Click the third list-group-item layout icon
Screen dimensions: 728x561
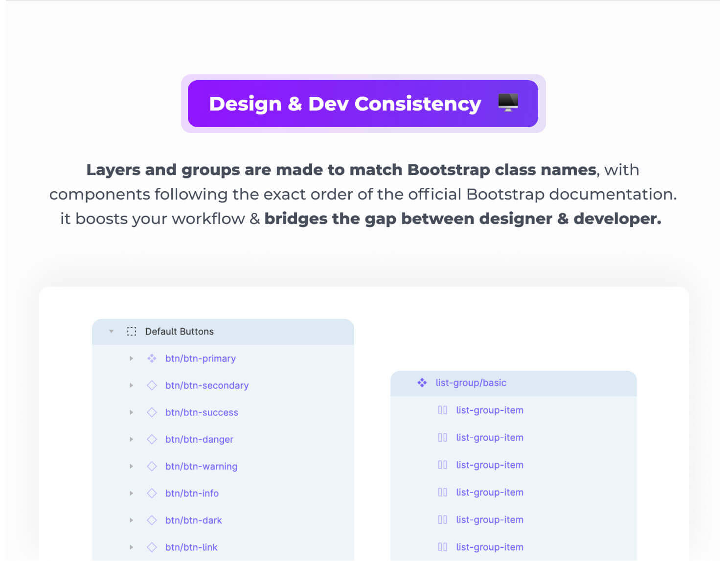[x=442, y=465]
